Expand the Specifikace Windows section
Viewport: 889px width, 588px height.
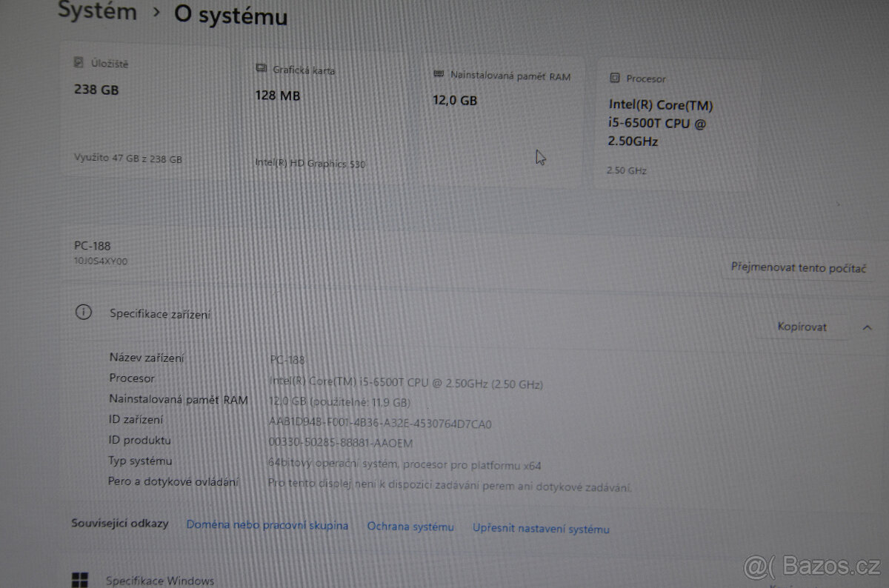point(159,581)
